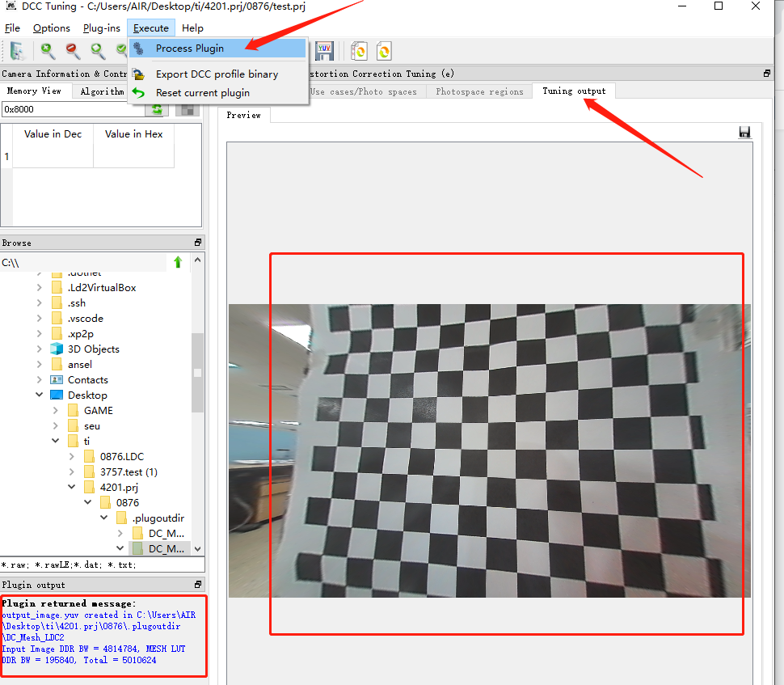
Task: Switch to the Algorithm tab
Action: click(102, 91)
